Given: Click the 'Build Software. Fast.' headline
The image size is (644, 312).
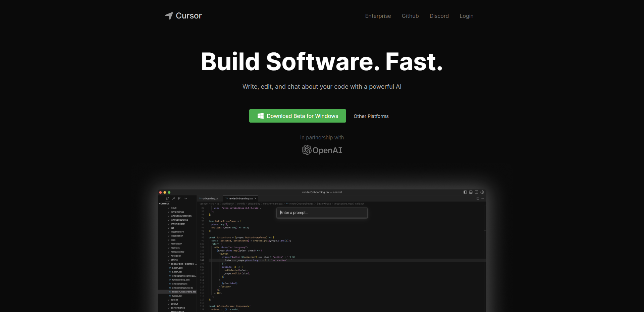Looking at the screenshot, I should (322, 62).
